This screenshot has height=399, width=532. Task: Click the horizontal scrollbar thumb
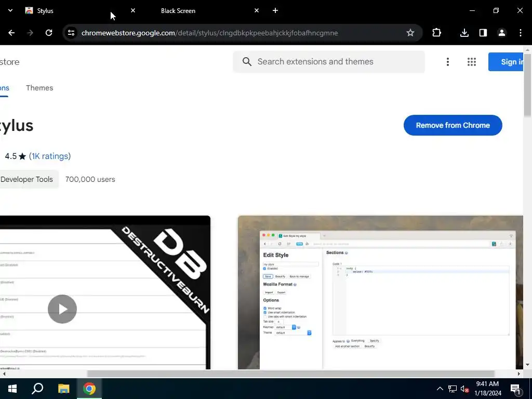click(x=291, y=374)
